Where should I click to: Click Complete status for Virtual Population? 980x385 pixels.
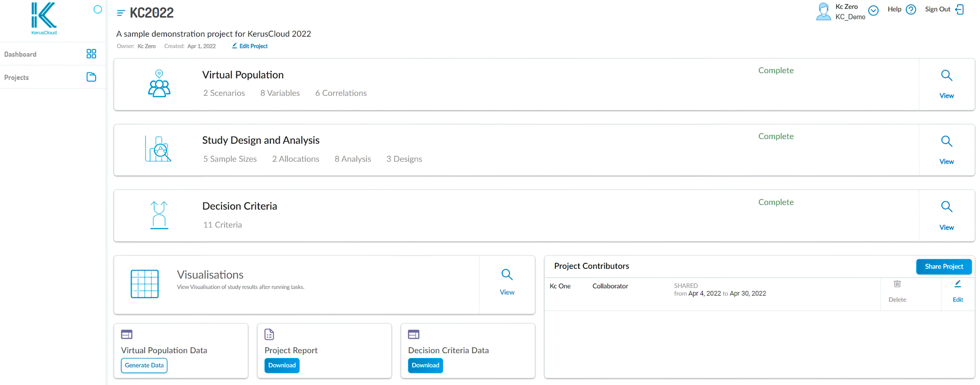coord(776,70)
